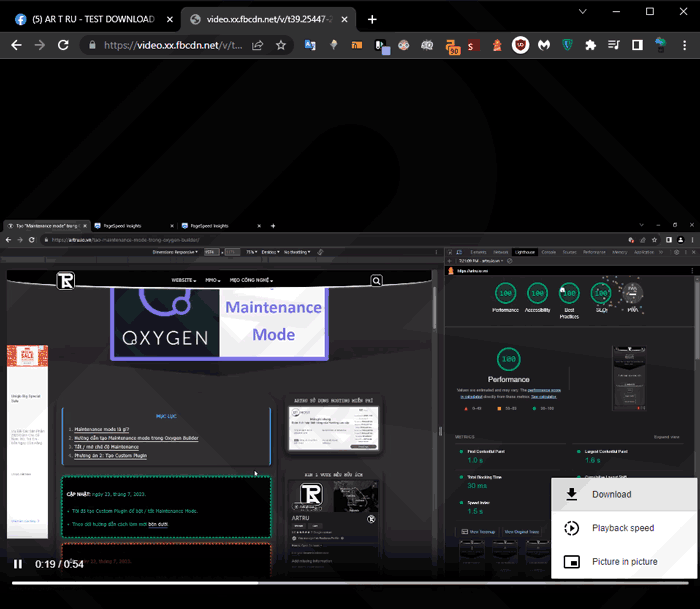Go back using the browser back arrow
700x609 pixels.
tap(17, 45)
